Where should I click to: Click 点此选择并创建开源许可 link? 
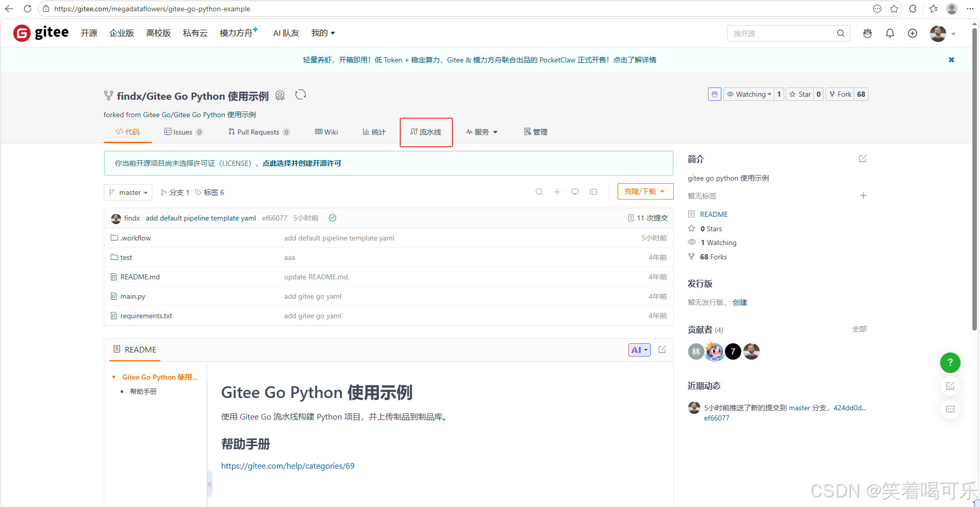coord(302,163)
